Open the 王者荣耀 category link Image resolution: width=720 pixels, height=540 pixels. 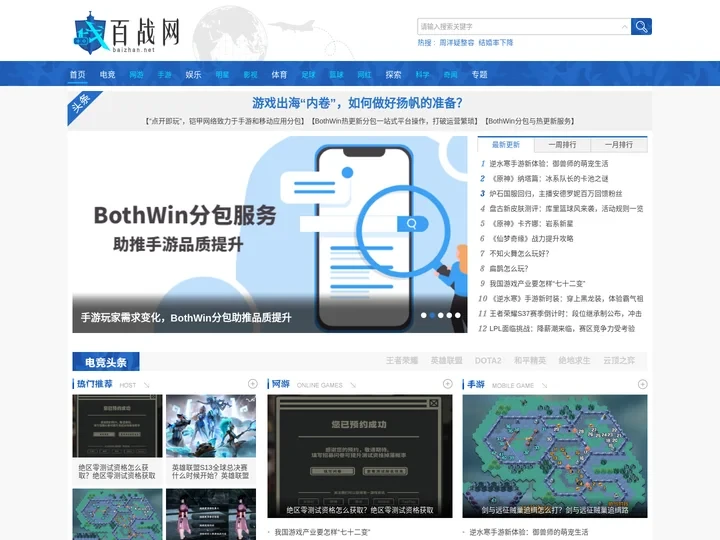pos(402,361)
